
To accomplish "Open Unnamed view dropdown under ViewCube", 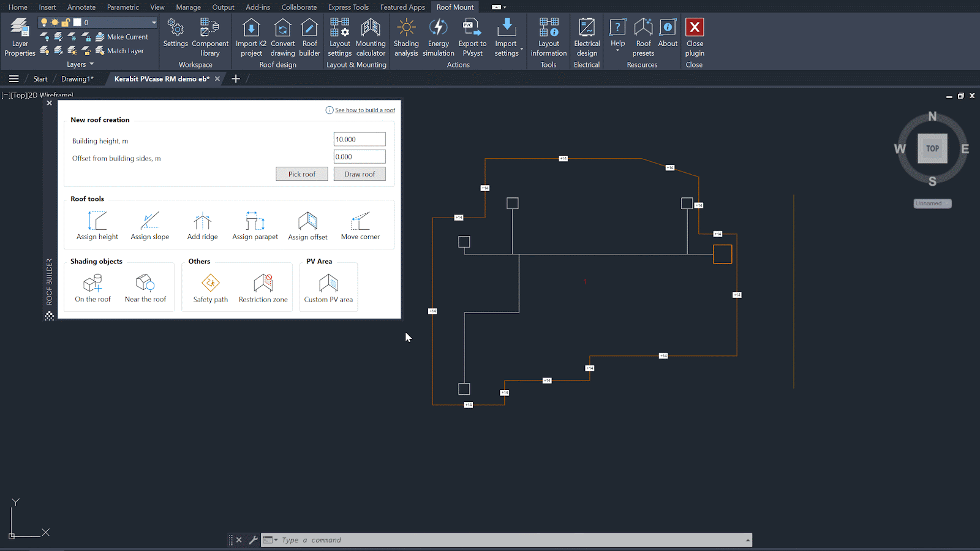I will (932, 203).
